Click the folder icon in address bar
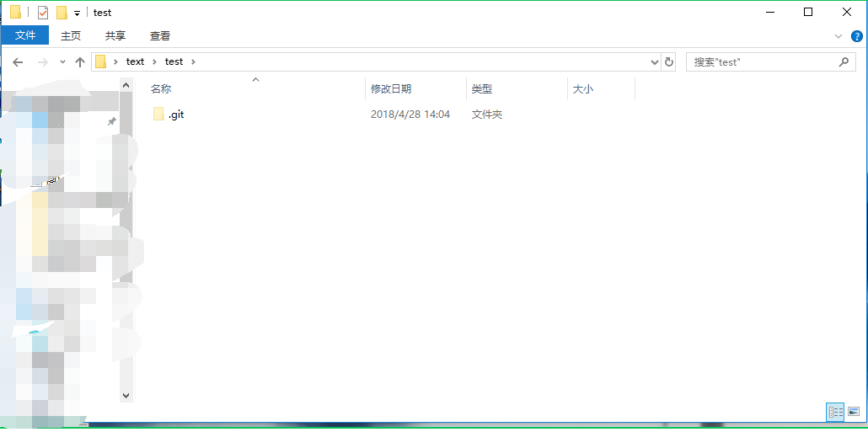This screenshot has height=432, width=868. click(x=100, y=61)
